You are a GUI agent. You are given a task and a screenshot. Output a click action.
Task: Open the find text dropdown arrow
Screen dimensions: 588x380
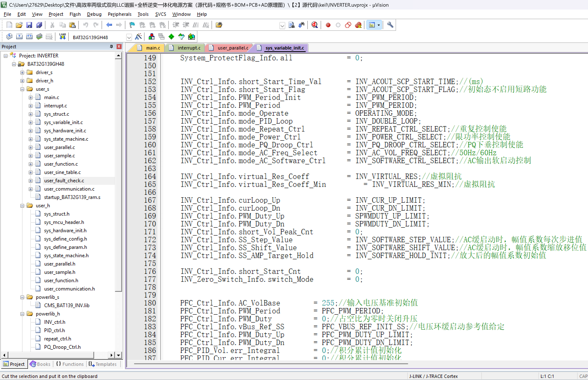[x=282, y=25]
